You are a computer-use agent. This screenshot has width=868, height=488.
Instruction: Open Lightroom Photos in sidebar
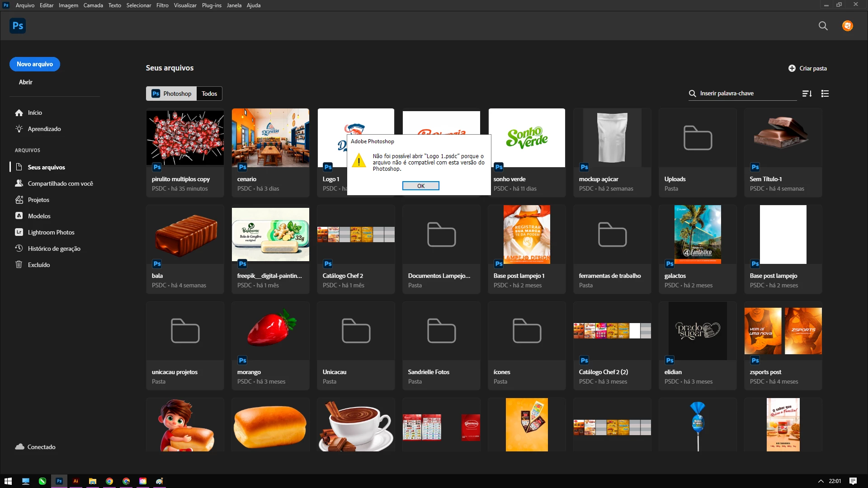pos(51,232)
